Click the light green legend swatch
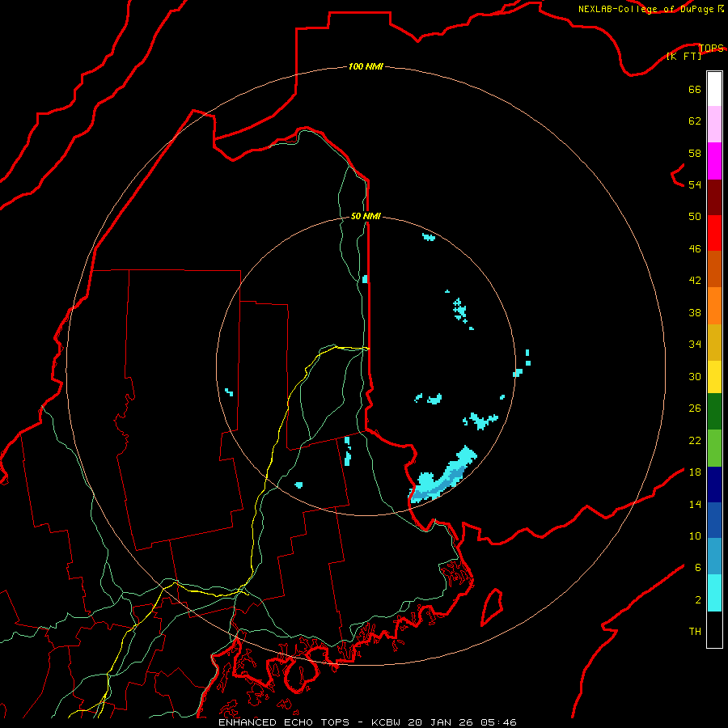This screenshot has height=728, width=728. pyautogui.click(x=714, y=448)
